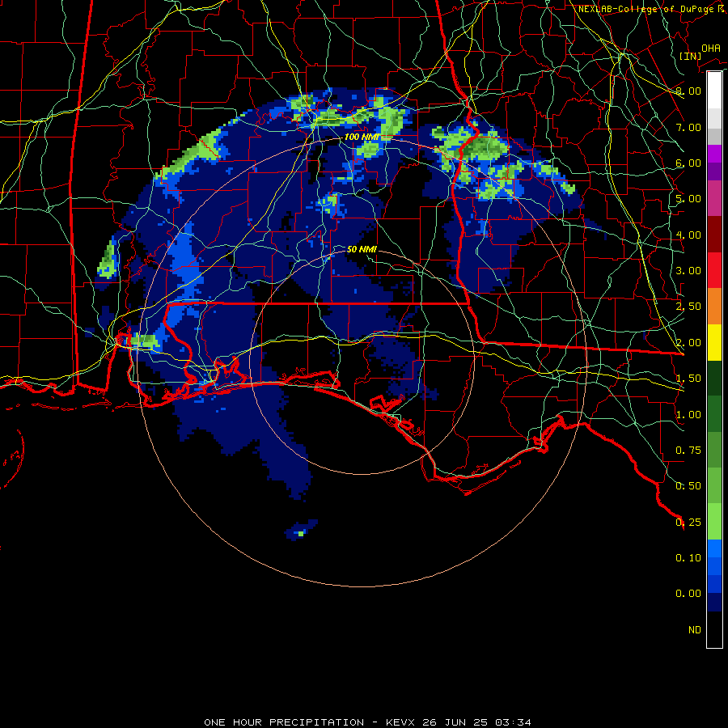Click the "OHA" product label

pos(711,49)
